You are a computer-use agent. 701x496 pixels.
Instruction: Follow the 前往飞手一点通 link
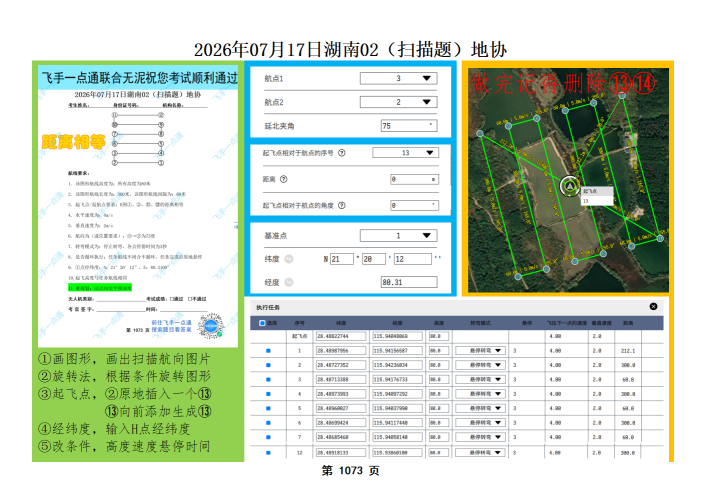[171, 322]
